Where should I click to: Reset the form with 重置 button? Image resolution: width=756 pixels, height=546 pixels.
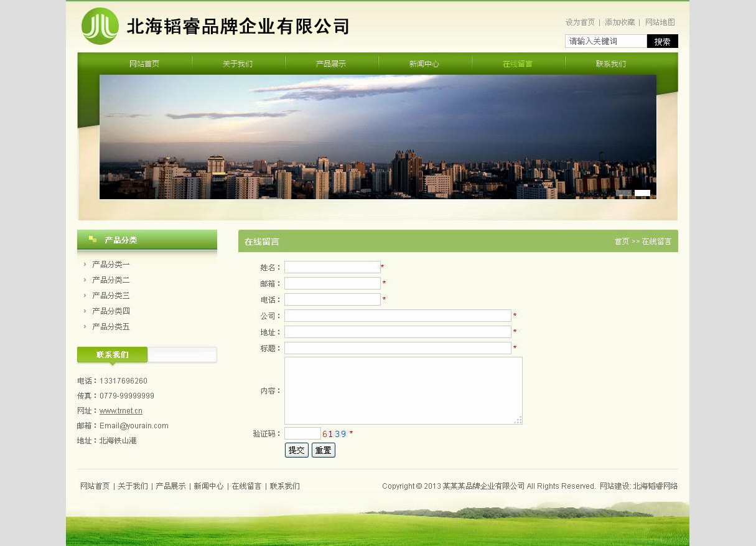pyautogui.click(x=323, y=450)
